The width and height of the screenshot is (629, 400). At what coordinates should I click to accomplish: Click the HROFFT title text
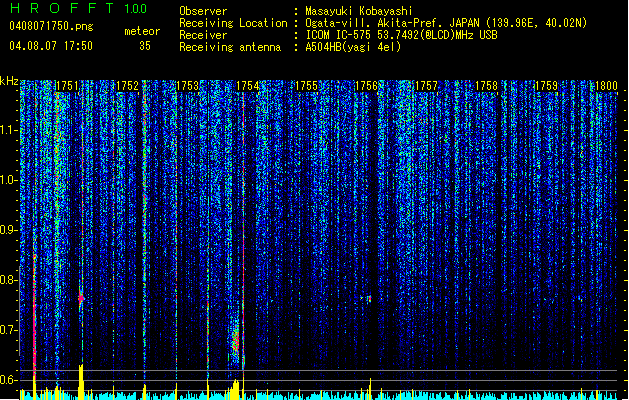pos(62,8)
